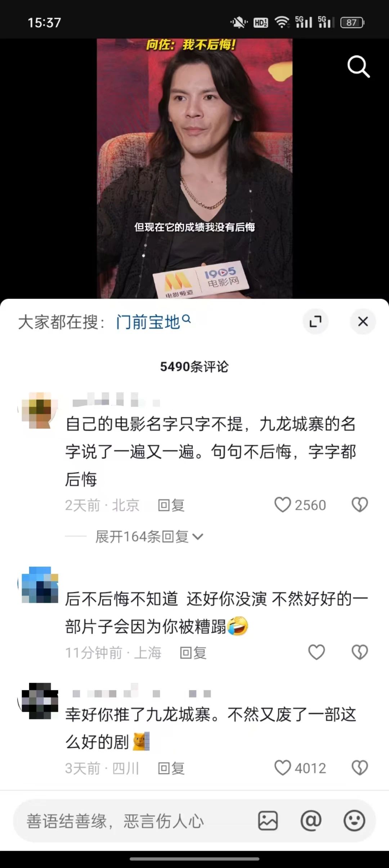
Task: Tap the search magnifier icon over the video
Action: coord(358,67)
